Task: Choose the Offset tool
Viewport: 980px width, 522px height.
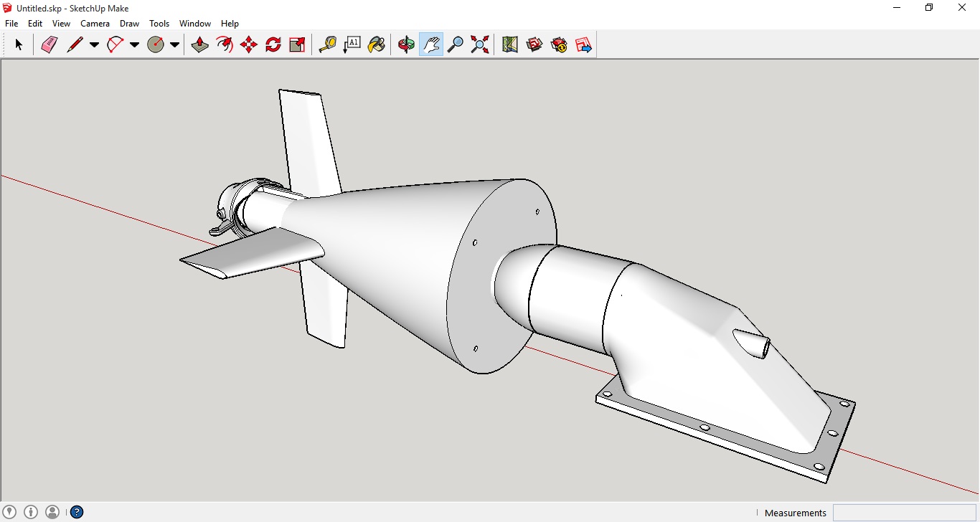Action: (x=225, y=45)
